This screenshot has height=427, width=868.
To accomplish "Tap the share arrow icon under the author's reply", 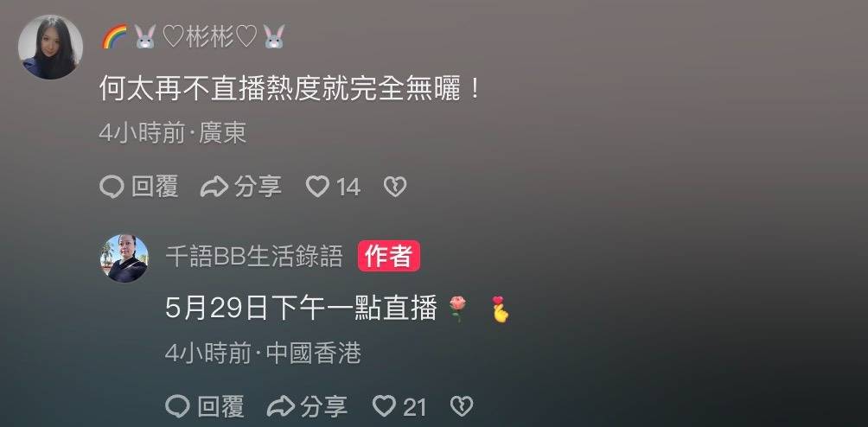I will tap(280, 406).
